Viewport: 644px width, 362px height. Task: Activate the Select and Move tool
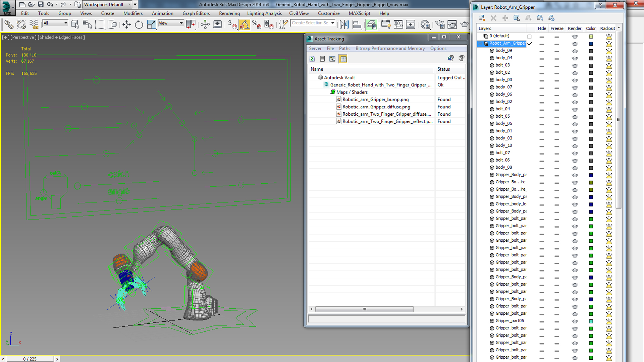click(126, 24)
